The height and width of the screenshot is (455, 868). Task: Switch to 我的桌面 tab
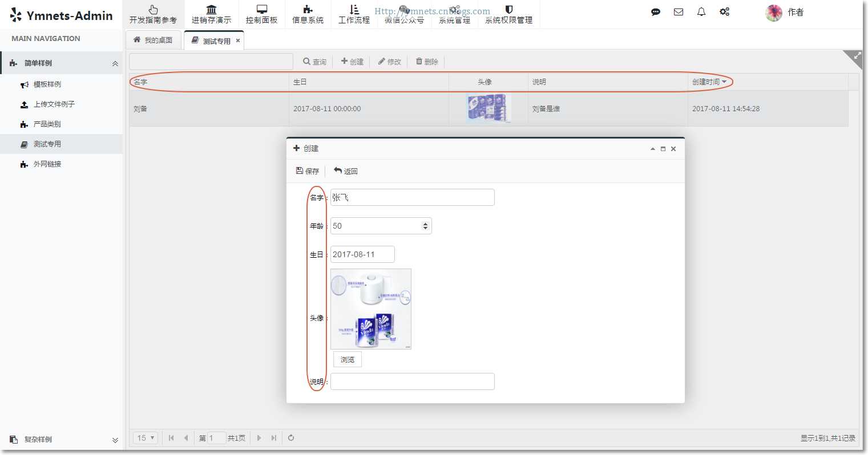click(153, 40)
